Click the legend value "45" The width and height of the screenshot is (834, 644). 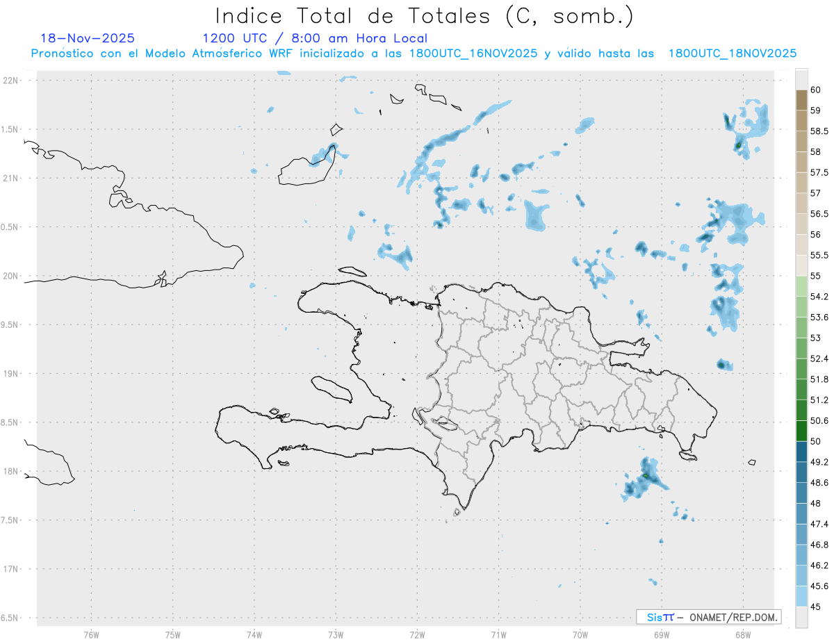[816, 606]
